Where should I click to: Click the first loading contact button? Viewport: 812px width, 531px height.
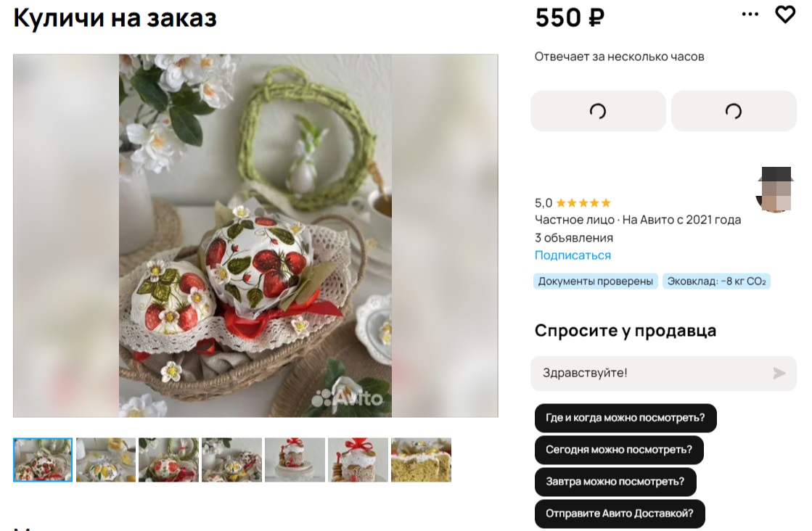click(x=598, y=111)
